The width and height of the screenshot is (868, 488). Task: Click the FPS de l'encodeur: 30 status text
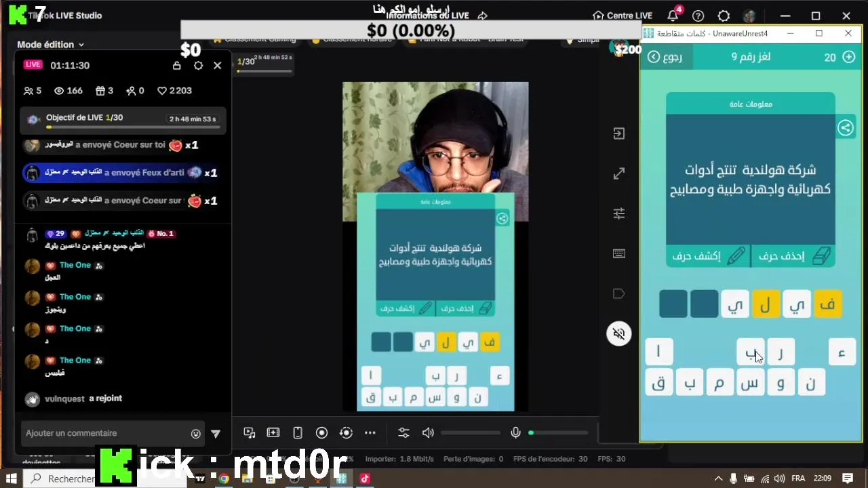pyautogui.click(x=551, y=459)
